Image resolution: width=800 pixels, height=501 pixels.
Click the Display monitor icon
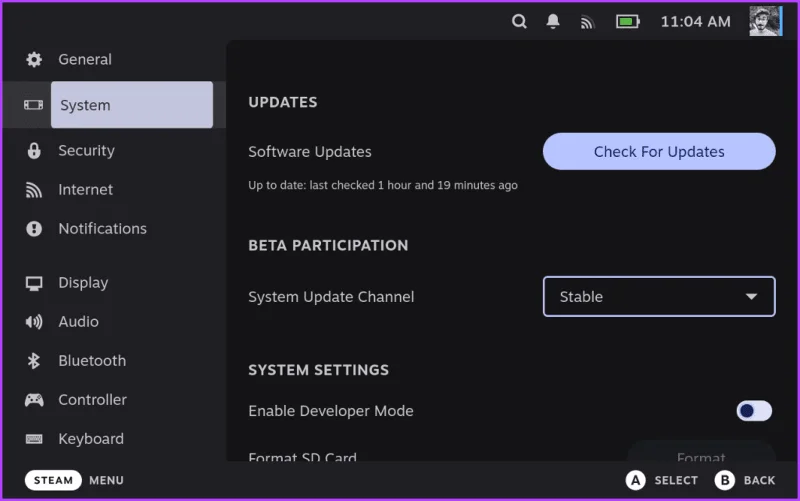[34, 283]
